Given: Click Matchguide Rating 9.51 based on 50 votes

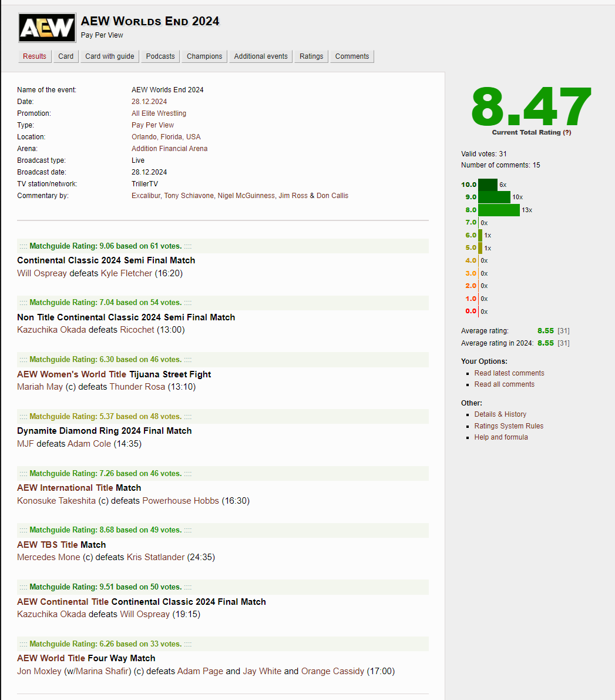Looking at the screenshot, I should click(x=106, y=587).
